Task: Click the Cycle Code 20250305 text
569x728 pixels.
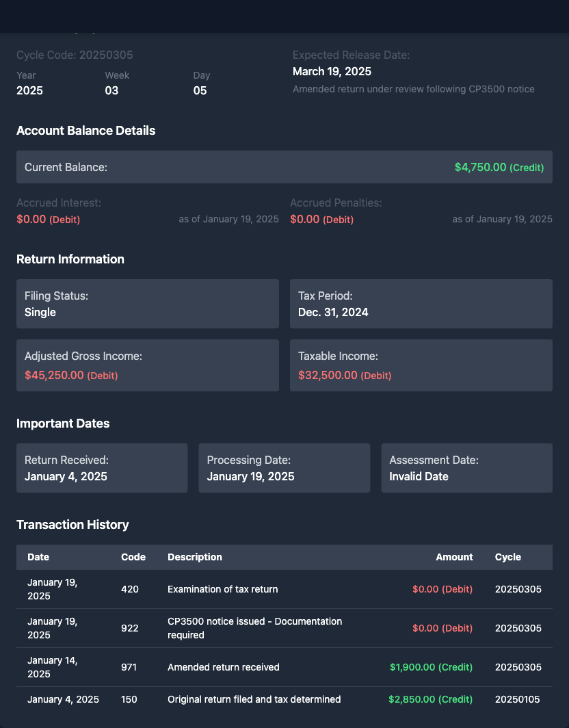Action: click(x=75, y=55)
